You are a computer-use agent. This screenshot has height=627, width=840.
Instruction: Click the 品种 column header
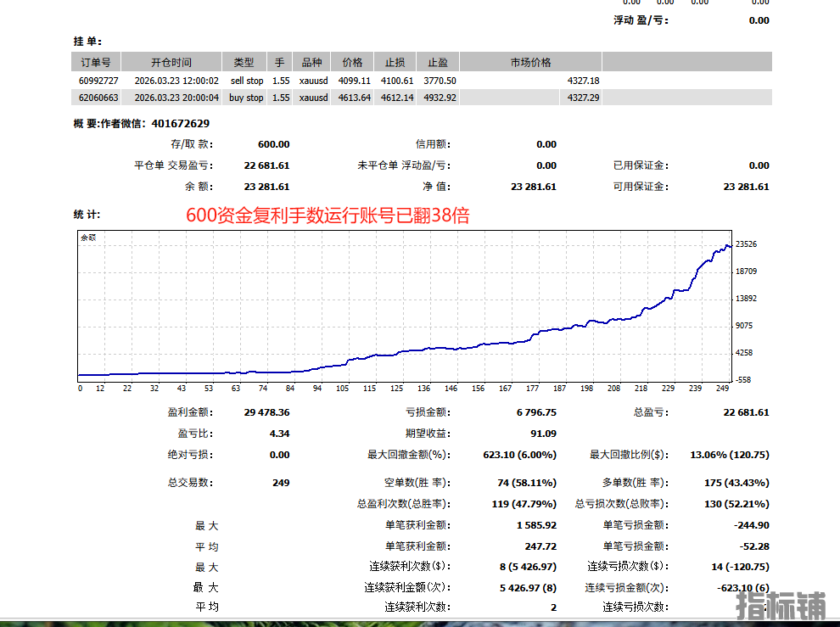point(311,62)
